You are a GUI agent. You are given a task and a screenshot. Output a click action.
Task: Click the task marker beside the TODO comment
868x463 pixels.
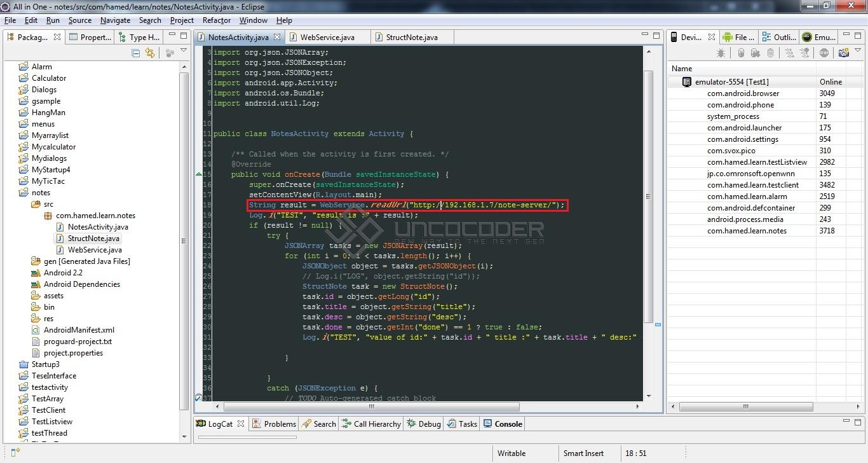[x=198, y=397]
